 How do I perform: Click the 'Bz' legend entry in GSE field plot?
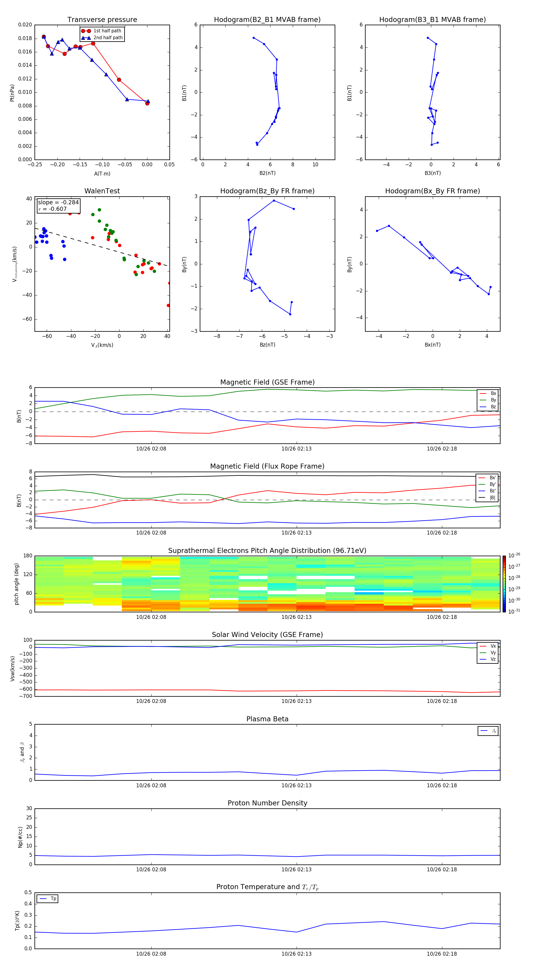click(x=488, y=407)
